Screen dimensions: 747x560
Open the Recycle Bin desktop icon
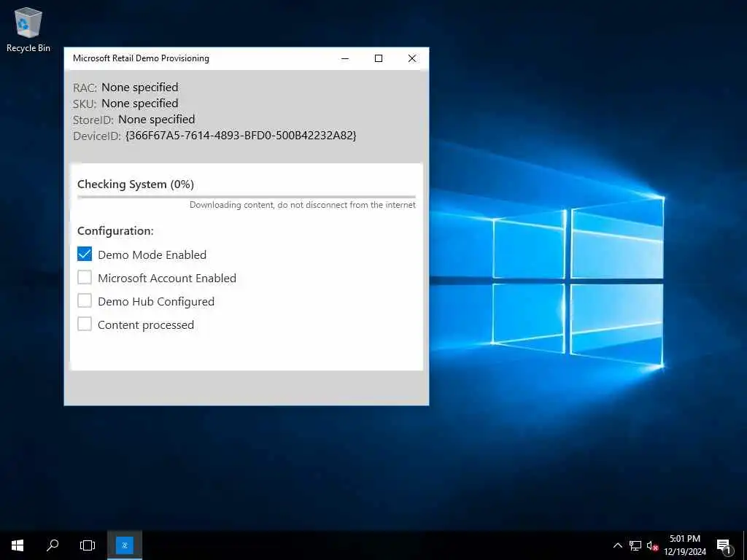click(x=28, y=29)
